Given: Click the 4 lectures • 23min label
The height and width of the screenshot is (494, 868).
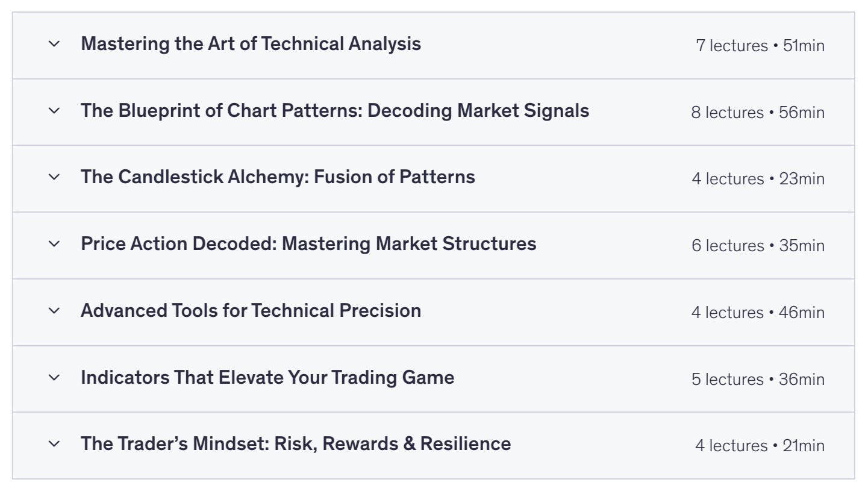Looking at the screenshot, I should coord(758,179).
